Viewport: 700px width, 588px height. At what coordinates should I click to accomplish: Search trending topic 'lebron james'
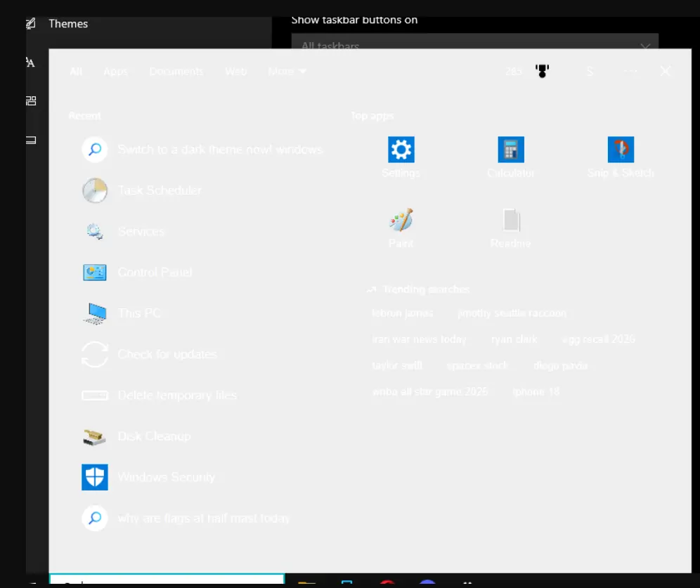click(x=402, y=313)
